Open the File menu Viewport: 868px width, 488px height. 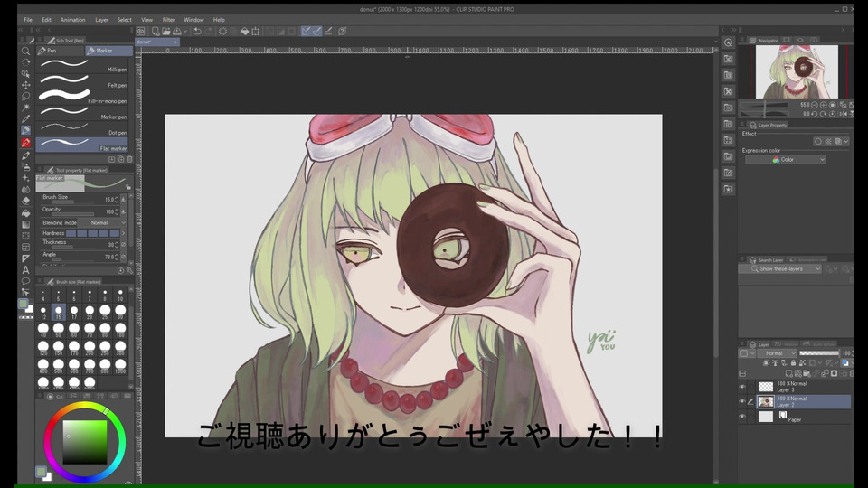point(28,19)
